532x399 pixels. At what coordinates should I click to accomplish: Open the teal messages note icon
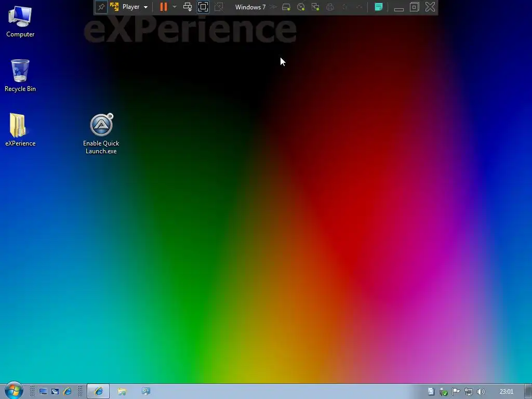tap(379, 7)
